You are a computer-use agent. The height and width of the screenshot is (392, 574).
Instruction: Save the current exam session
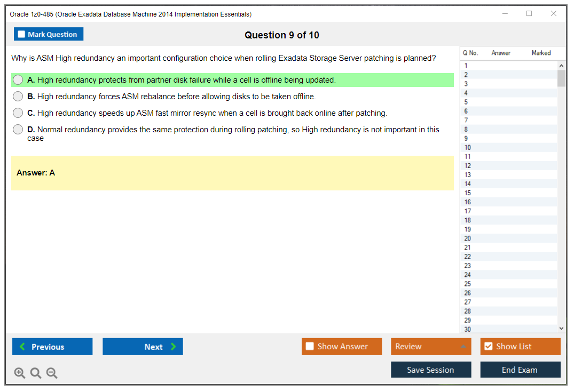(431, 370)
